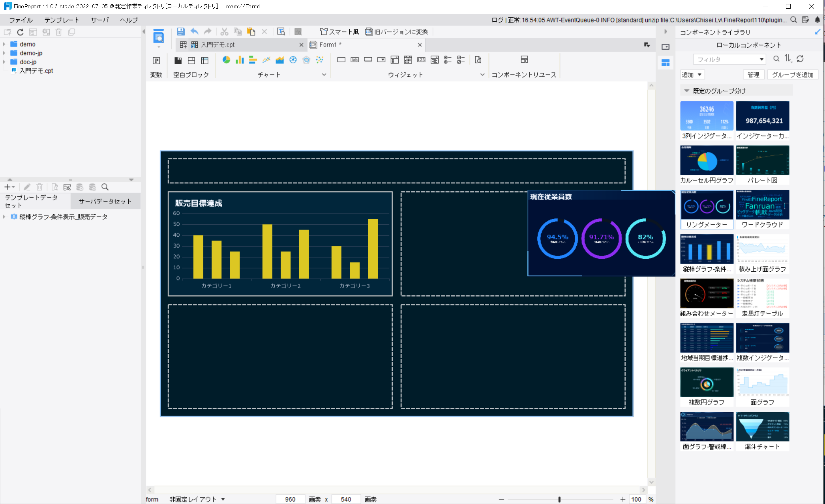The height and width of the screenshot is (504, 825).
Task: Click the component reuse icon
Action: click(x=524, y=60)
